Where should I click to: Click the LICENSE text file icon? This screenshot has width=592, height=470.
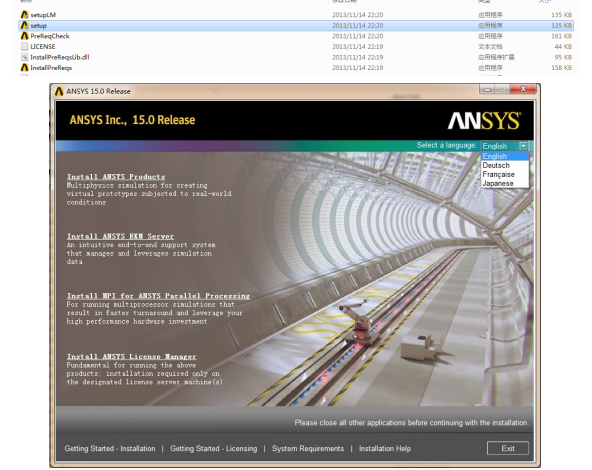point(25,46)
